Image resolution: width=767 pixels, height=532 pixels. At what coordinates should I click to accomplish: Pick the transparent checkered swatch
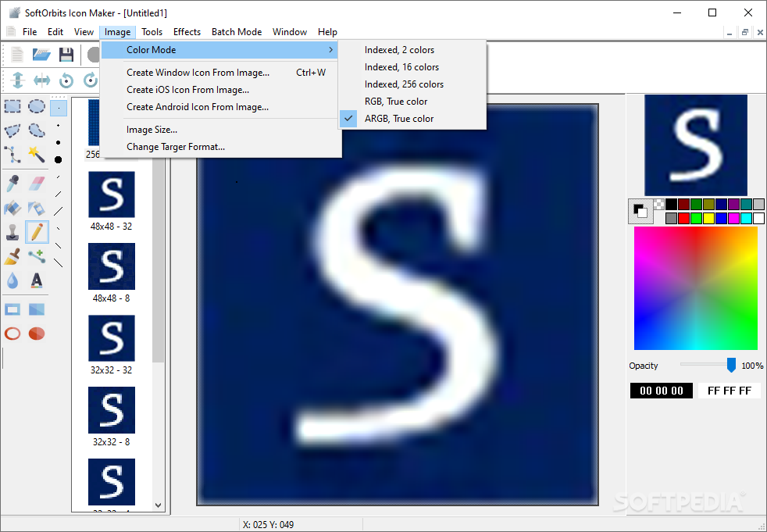coord(659,204)
